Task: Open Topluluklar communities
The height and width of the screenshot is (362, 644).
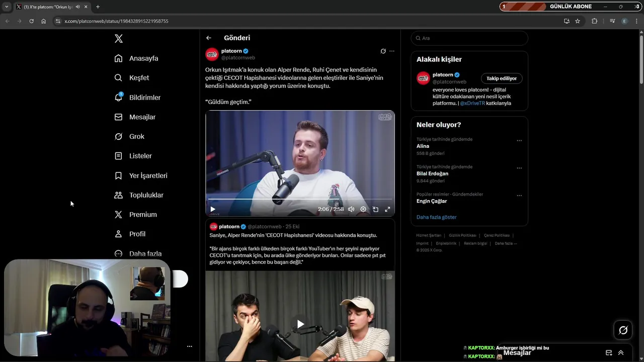Action: 139,195
